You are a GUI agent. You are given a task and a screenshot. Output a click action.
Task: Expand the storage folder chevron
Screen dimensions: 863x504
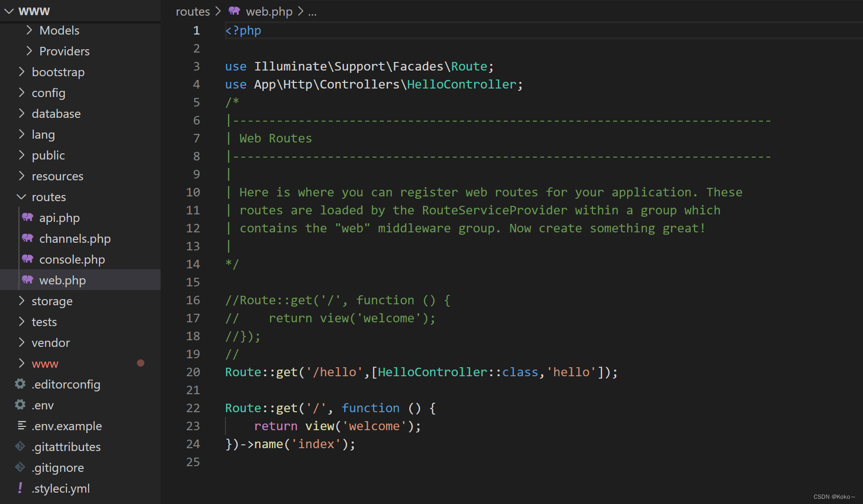(21, 301)
